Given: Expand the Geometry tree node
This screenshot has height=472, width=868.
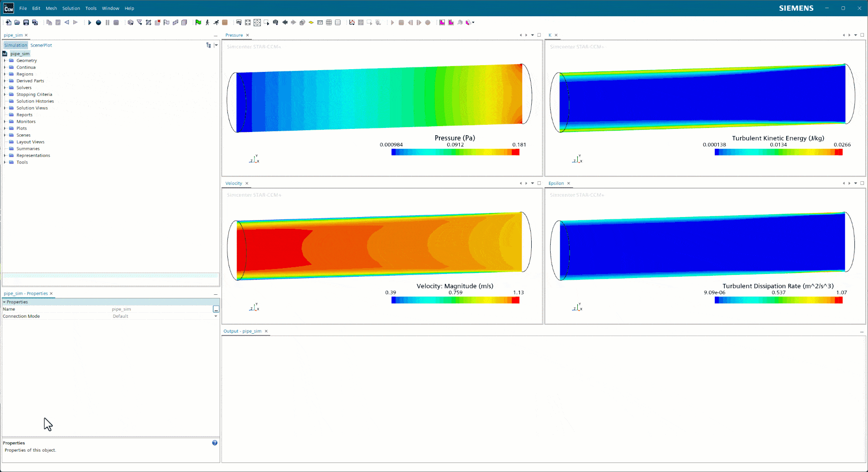Looking at the screenshot, I should click(x=5, y=61).
